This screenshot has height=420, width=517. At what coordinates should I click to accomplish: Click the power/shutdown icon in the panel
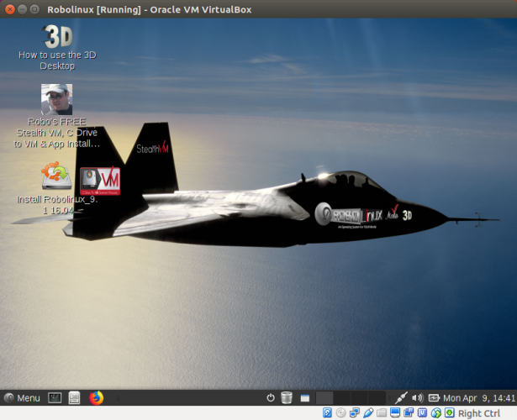tap(271, 398)
